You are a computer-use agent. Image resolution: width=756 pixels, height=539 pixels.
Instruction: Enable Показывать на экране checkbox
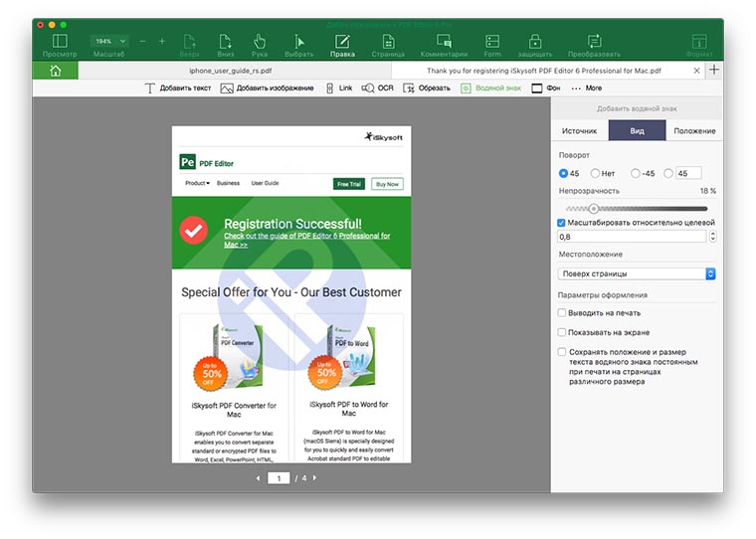click(562, 332)
